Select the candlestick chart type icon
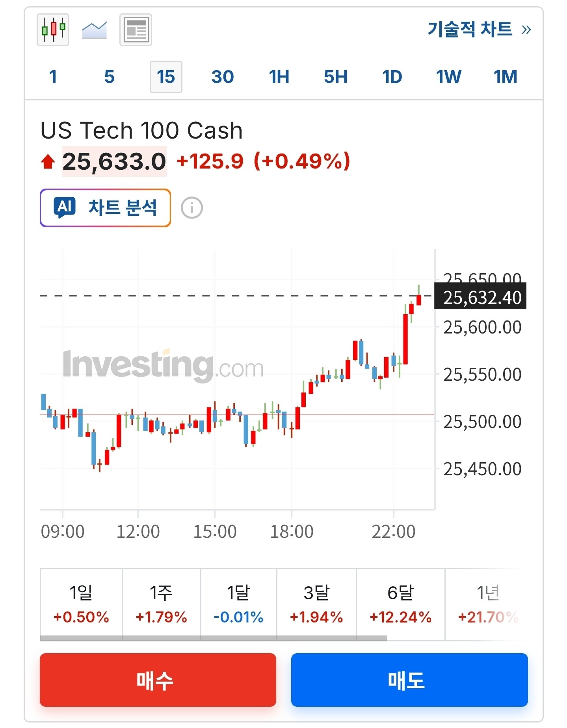Screen dimensions: 567x728 (x=53, y=30)
